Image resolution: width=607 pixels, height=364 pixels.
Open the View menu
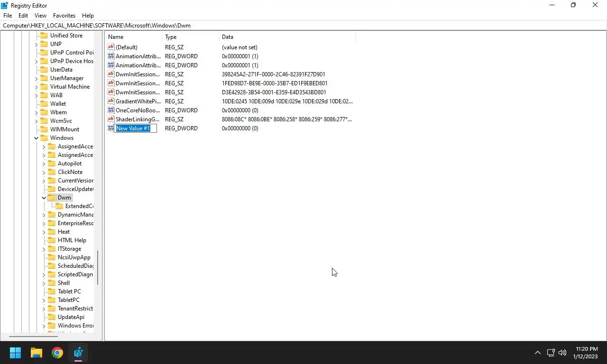[x=40, y=16]
